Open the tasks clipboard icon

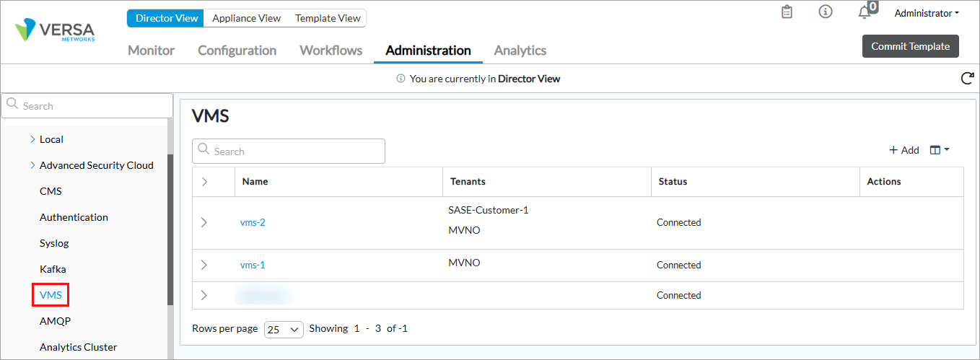(x=787, y=12)
